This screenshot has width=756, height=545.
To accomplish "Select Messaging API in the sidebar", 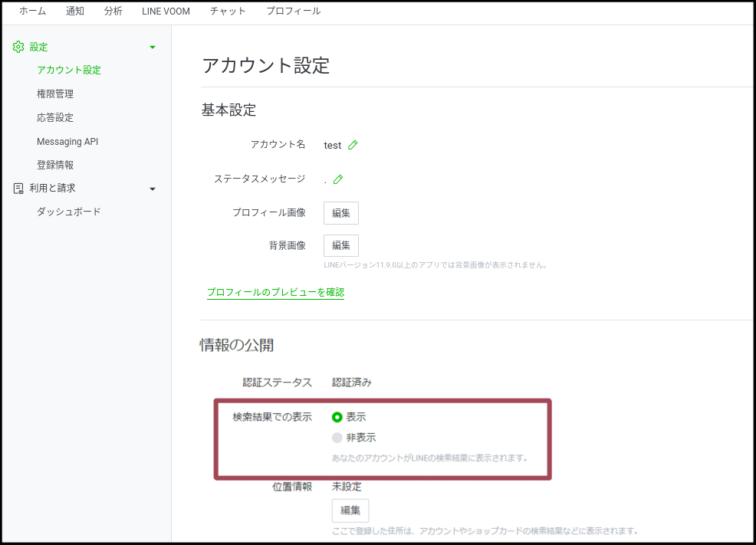I will click(x=67, y=142).
